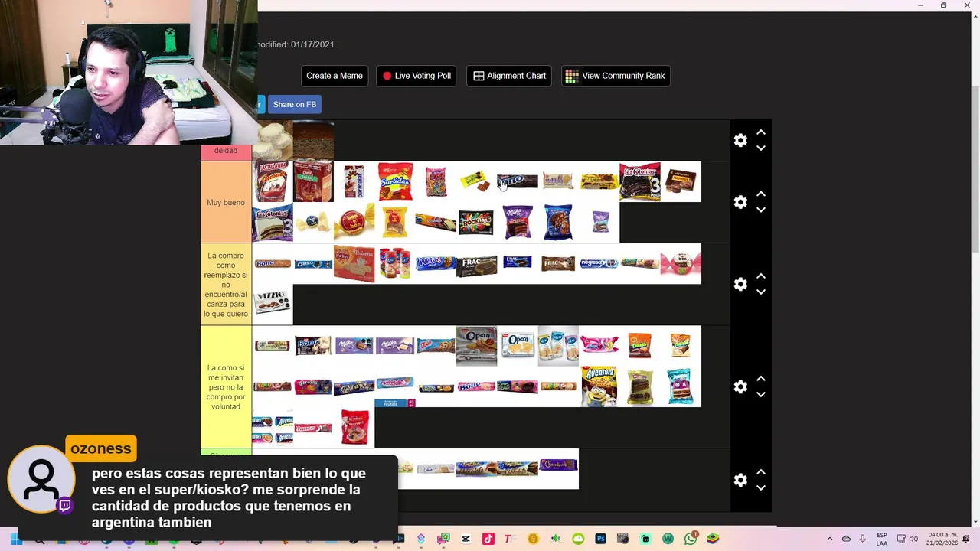980x551 pixels.
Task: View Community Rank
Action: [x=616, y=76]
